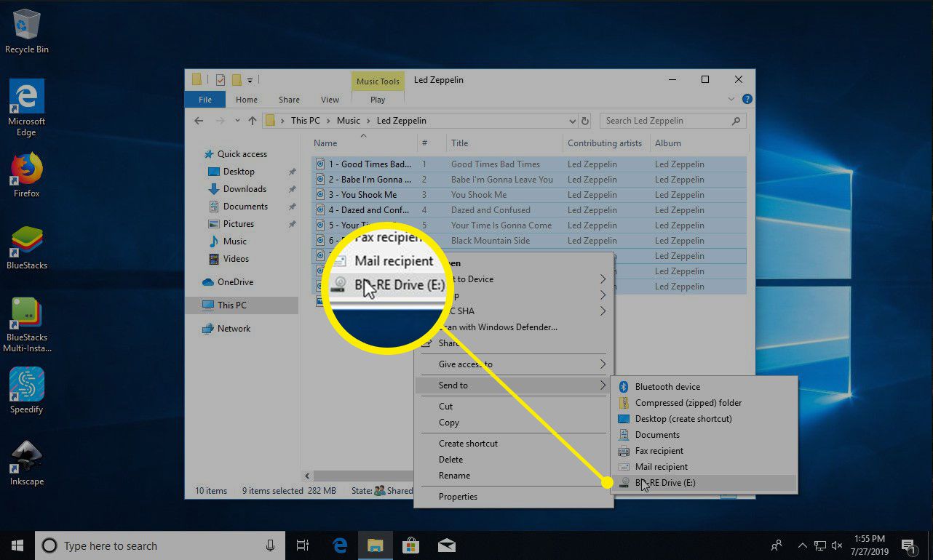
Task: Expand the ribbon with the chevron
Action: click(x=731, y=100)
